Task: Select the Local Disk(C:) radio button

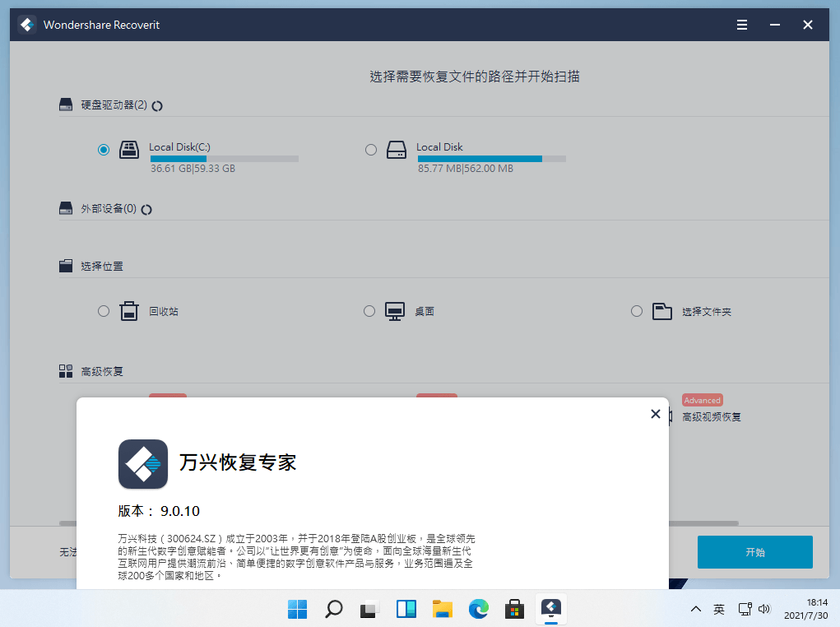Action: coord(104,150)
